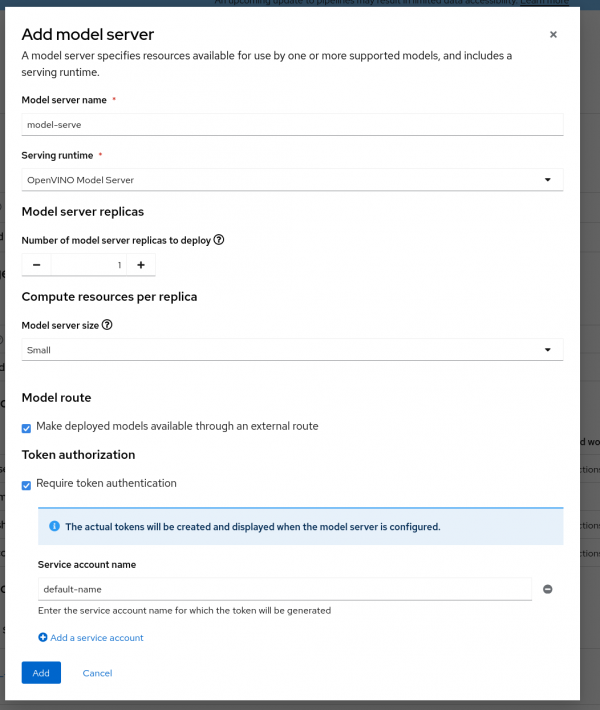Decrease the model server replica count
The image size is (600, 710).
tap(36, 265)
